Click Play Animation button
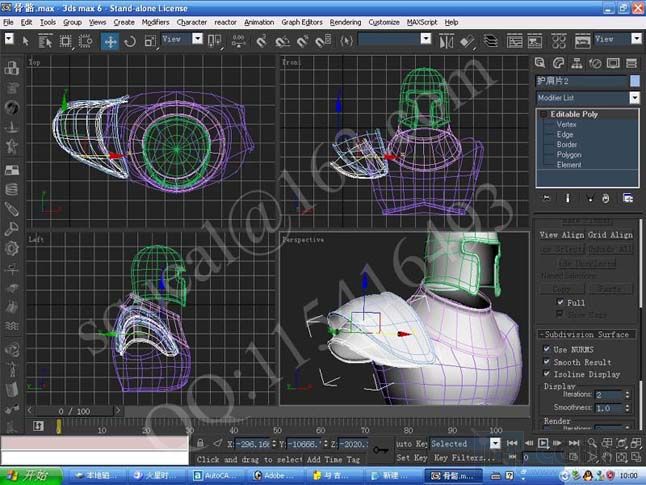646x485 pixels. (x=543, y=443)
